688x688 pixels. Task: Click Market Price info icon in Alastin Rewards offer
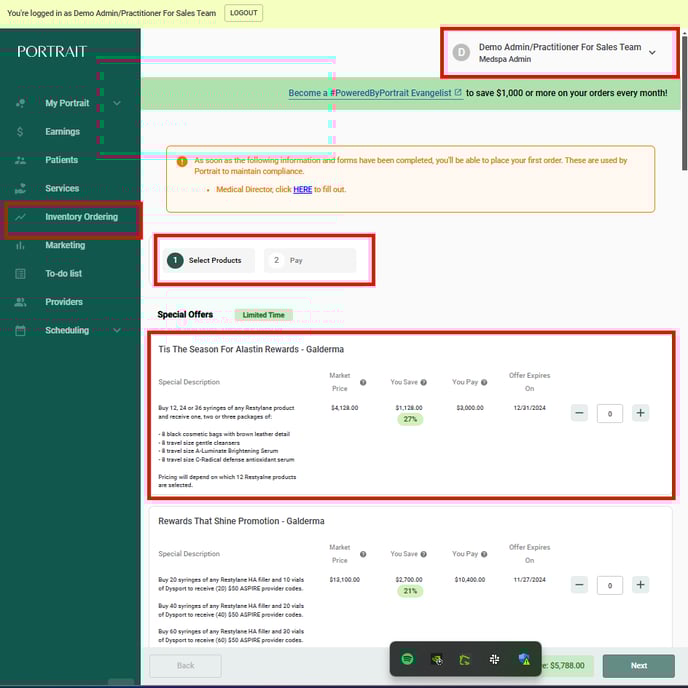coord(363,382)
